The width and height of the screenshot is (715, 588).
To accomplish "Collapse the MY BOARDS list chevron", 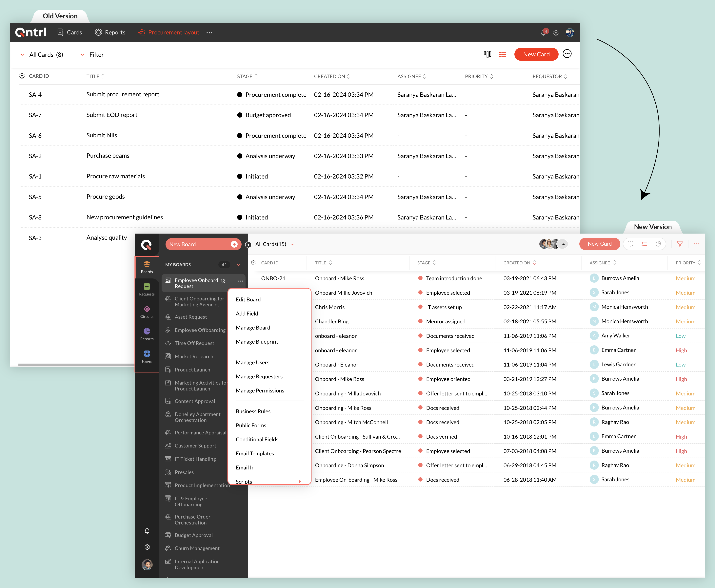I will click(x=239, y=265).
